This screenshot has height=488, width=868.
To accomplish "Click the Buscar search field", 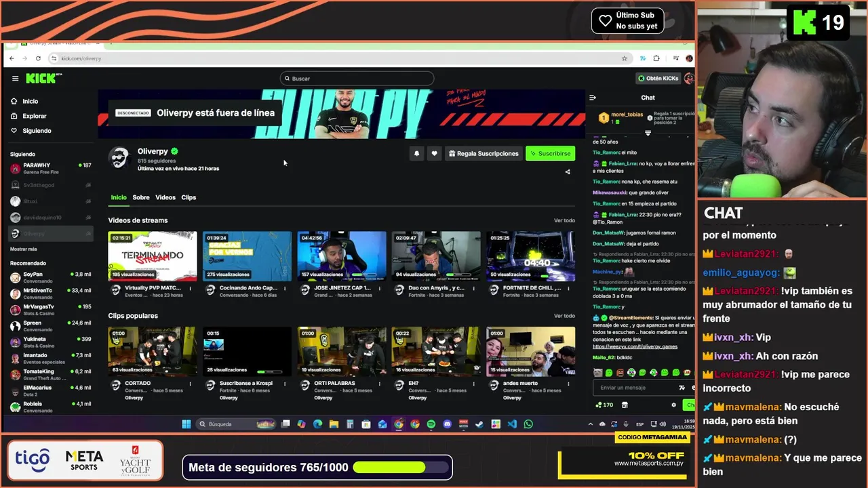I will click(357, 79).
